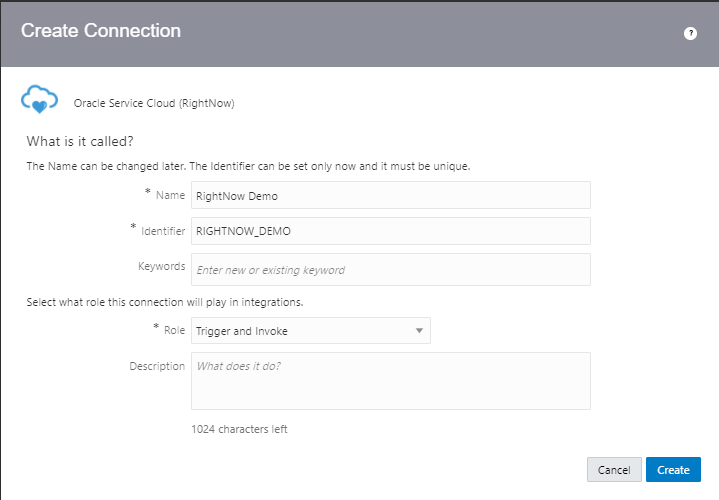Click the Description field label

pos(157,366)
